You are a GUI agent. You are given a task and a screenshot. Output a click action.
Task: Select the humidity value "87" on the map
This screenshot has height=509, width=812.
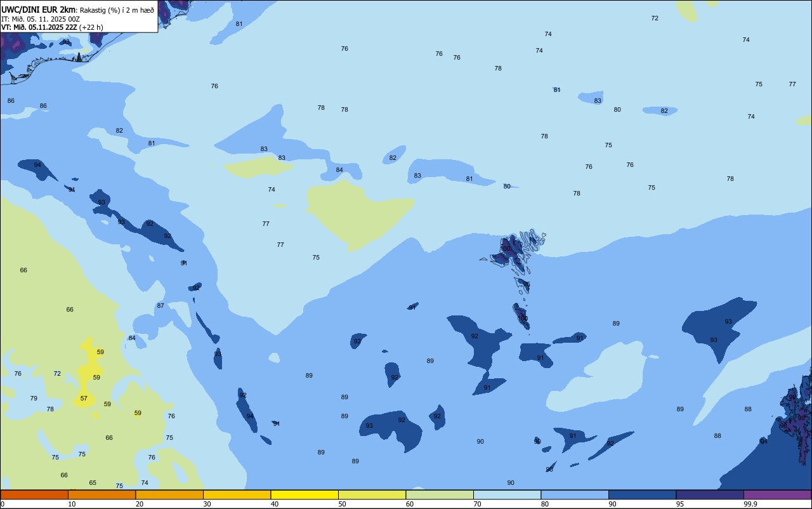coord(160,306)
